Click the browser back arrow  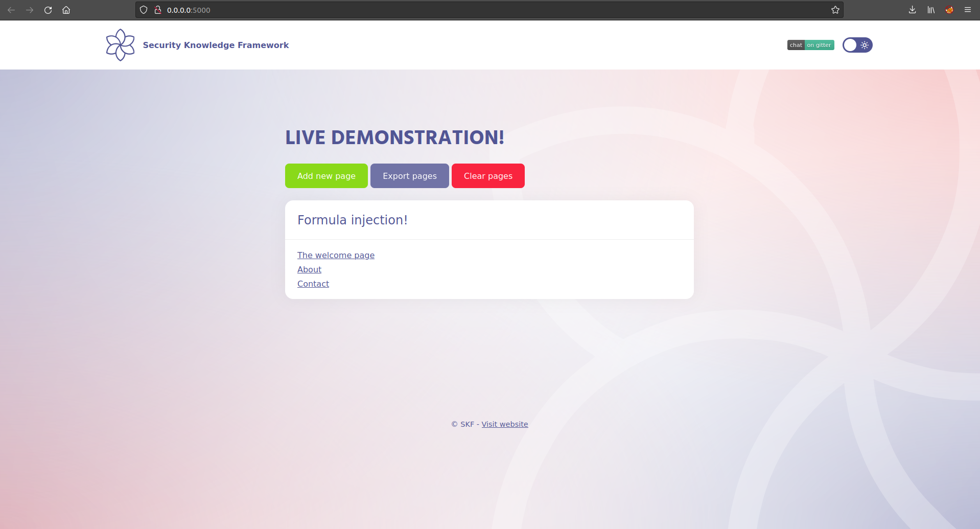pos(11,10)
